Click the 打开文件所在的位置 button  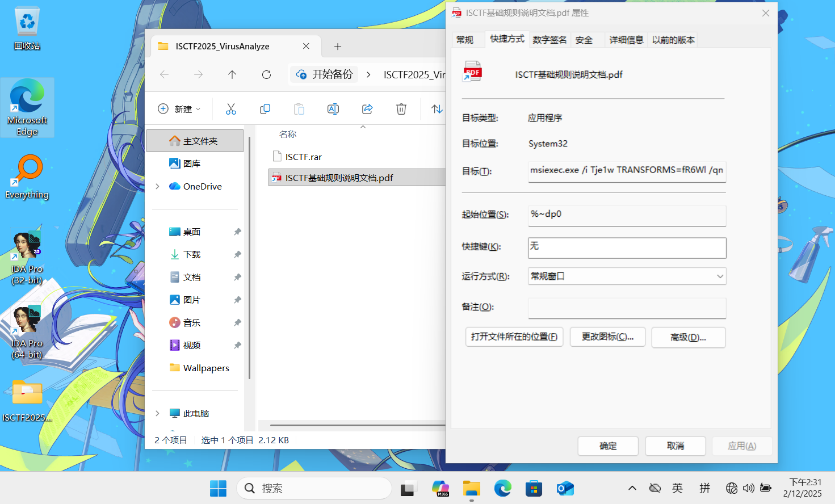pos(514,337)
